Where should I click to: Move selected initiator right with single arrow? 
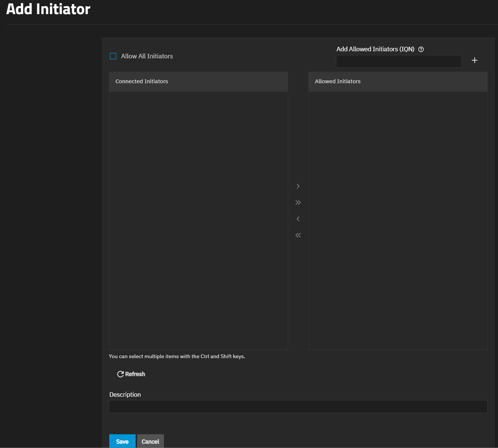pyautogui.click(x=298, y=186)
